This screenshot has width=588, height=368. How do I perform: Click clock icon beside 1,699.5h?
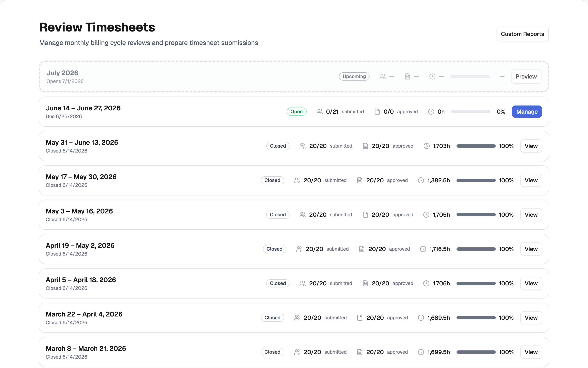pyautogui.click(x=421, y=352)
